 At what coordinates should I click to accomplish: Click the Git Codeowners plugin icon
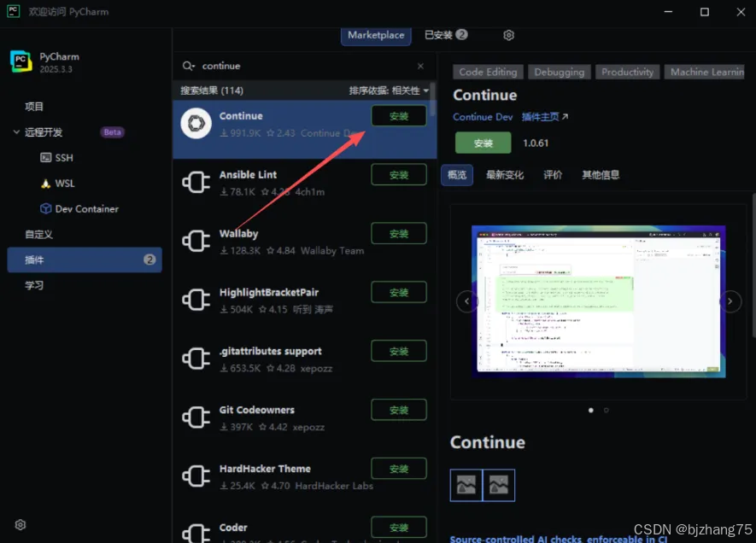(x=196, y=417)
